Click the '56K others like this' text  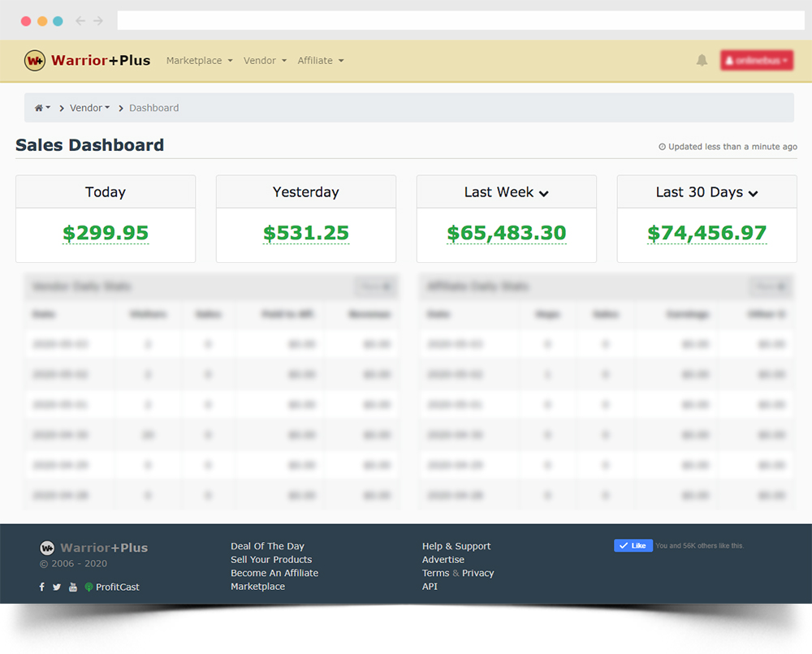click(x=713, y=546)
